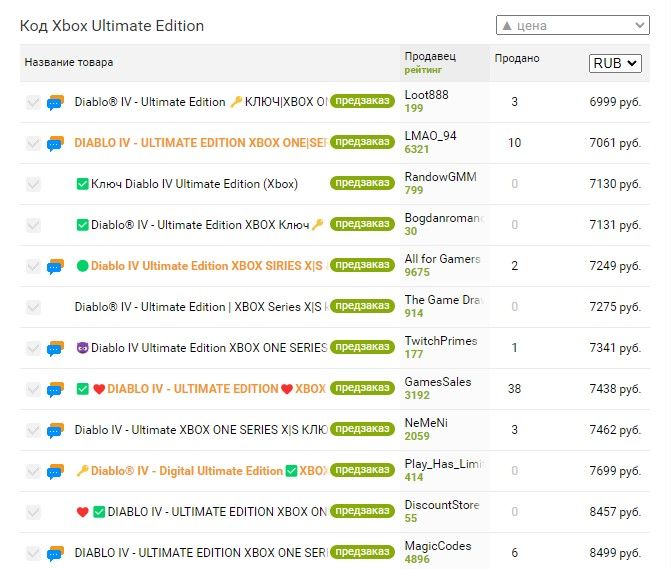Click the sold count '38'

514,389
